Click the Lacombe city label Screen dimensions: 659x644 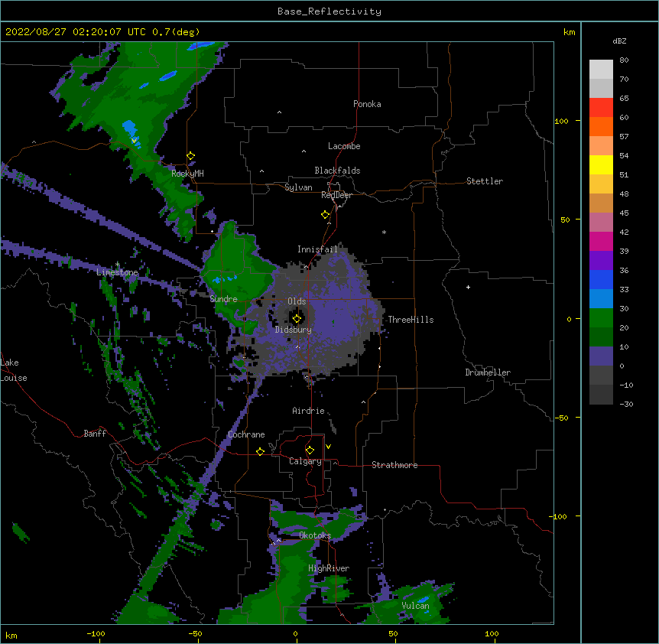344,146
